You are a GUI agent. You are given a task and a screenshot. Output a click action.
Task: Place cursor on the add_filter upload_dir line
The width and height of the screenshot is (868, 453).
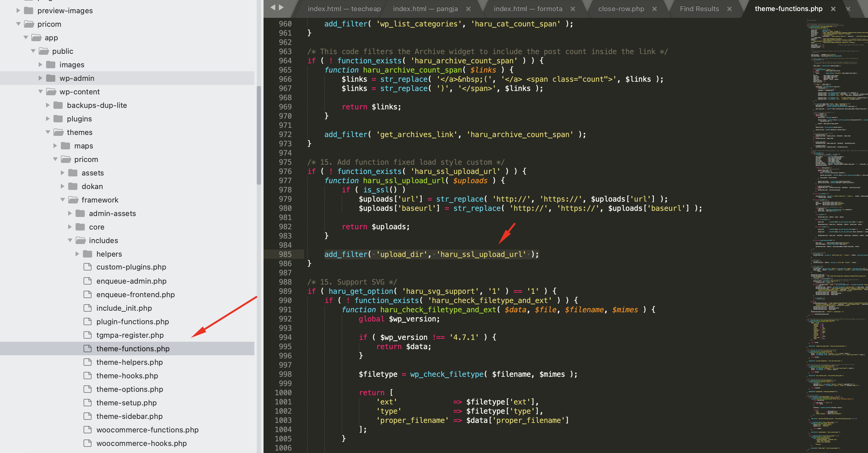coord(431,254)
